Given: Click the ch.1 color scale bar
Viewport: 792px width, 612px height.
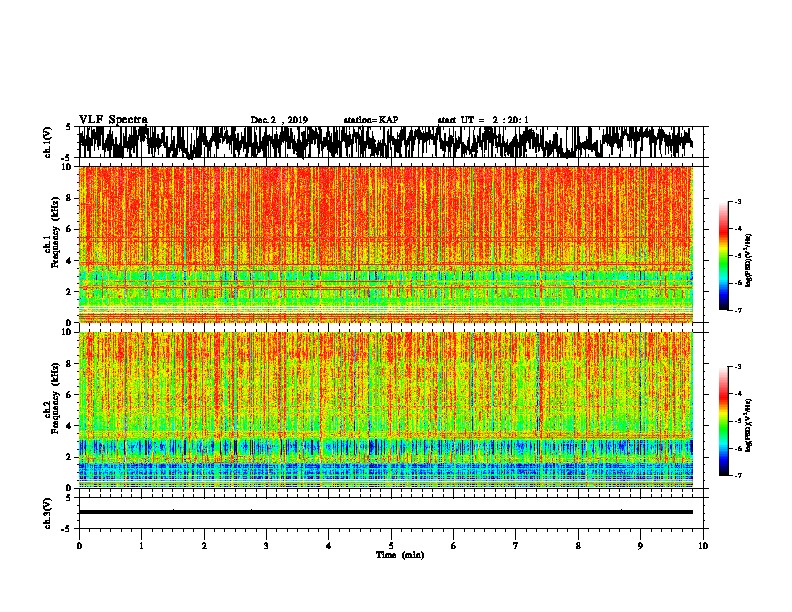Looking at the screenshot, I should point(724,256).
